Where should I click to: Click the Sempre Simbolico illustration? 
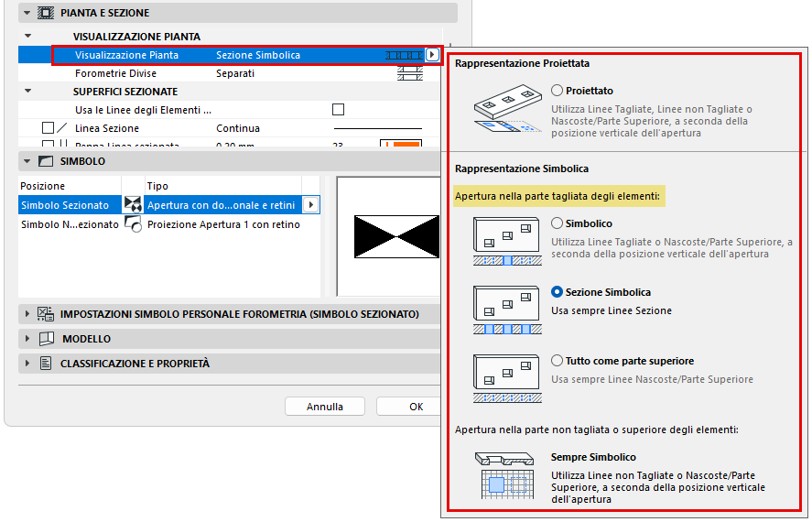[505, 475]
